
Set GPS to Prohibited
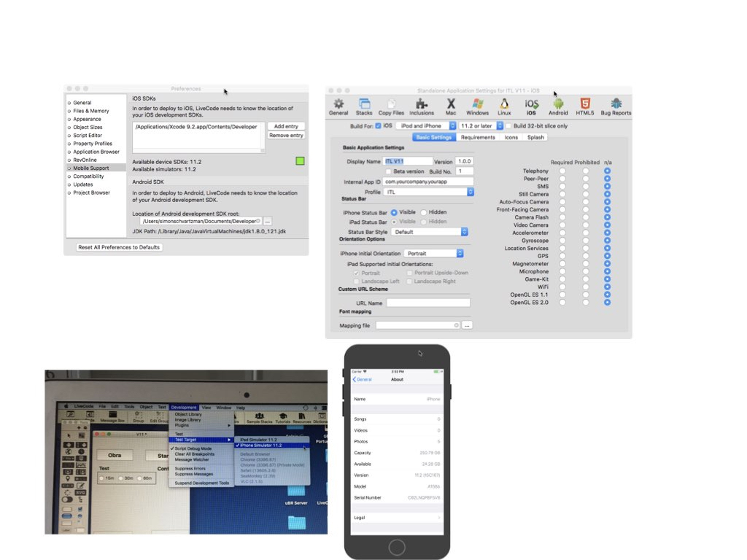(586, 256)
